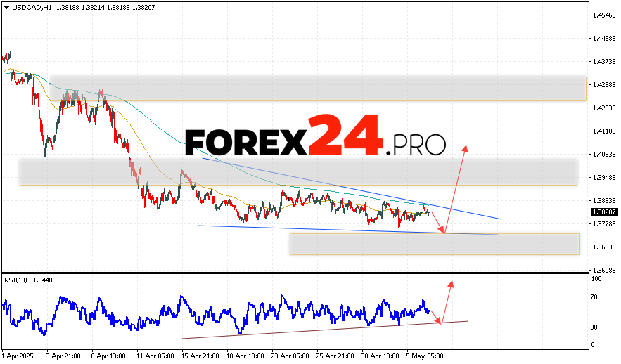This screenshot has height=364, width=621.
Task: Click the 3 Apr 21:00 time label
Action: click(x=63, y=356)
